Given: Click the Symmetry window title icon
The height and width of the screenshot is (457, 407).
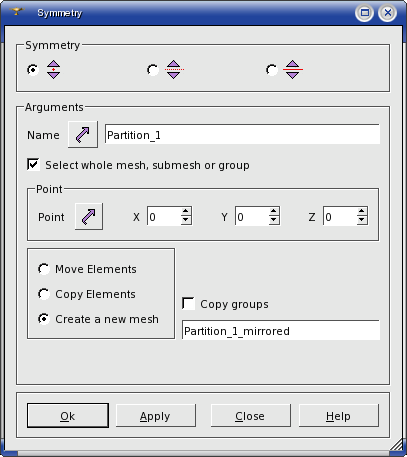Looking at the screenshot, I should click(17, 12).
